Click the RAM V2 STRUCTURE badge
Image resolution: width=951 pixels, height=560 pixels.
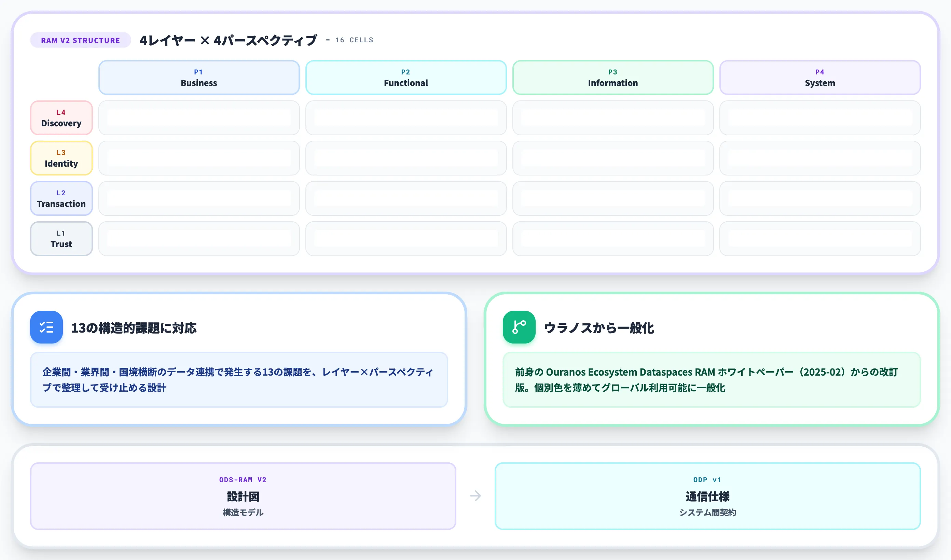click(80, 40)
